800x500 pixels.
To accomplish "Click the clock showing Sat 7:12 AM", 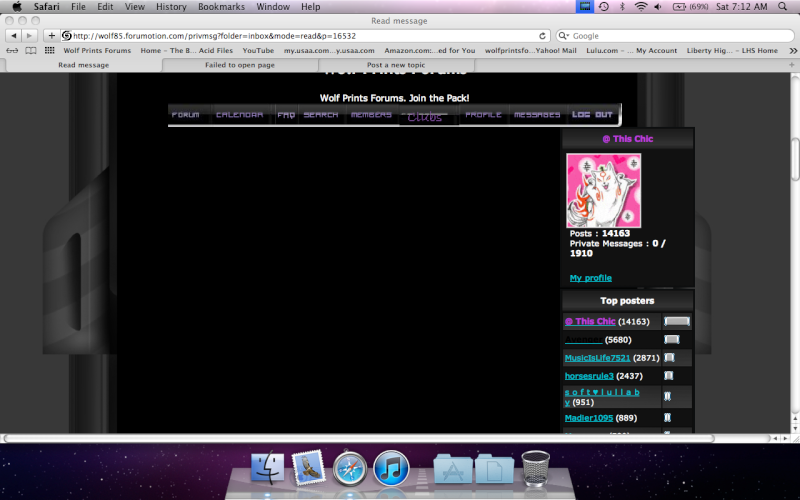I will (x=741, y=7).
